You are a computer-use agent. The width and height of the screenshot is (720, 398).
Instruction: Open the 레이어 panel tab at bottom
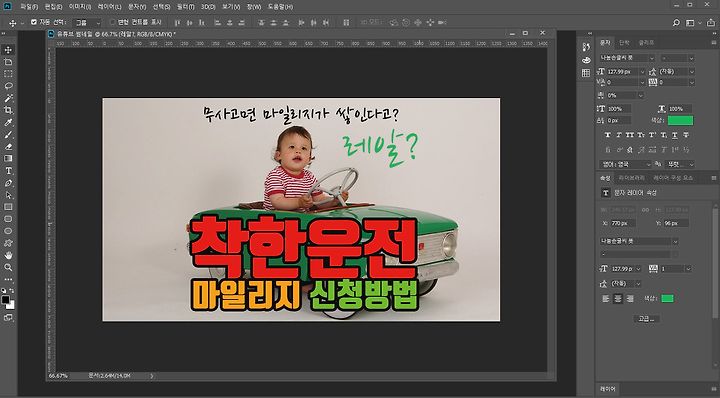click(608, 389)
